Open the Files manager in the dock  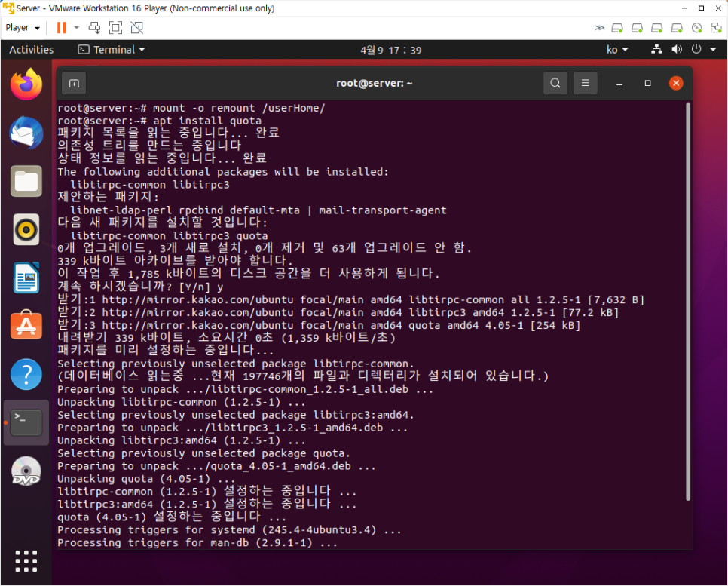[x=26, y=181]
